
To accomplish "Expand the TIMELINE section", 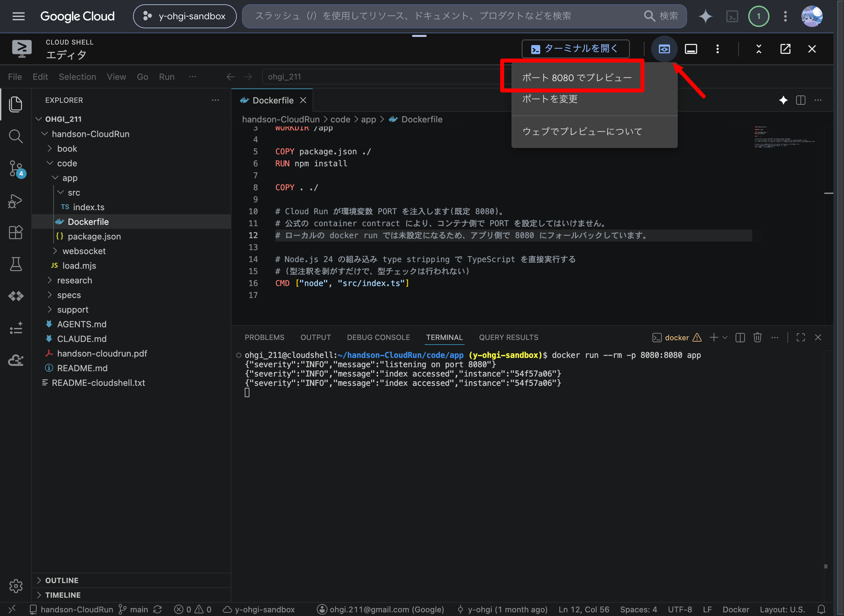I will [132, 595].
